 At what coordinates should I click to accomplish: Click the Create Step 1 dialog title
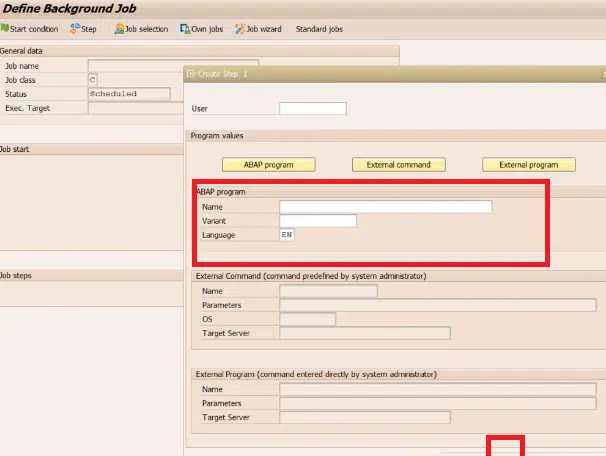[223, 74]
